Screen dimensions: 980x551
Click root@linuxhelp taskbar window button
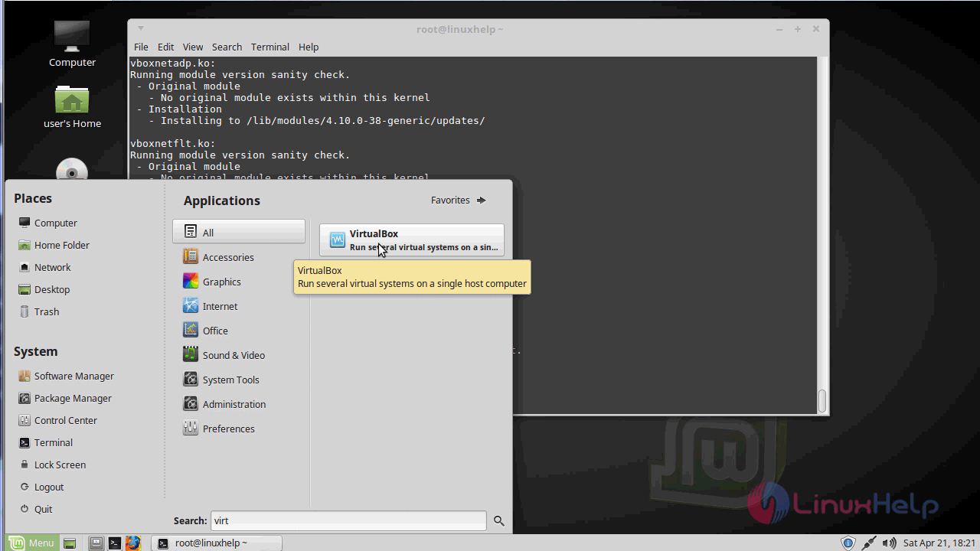coord(217,543)
